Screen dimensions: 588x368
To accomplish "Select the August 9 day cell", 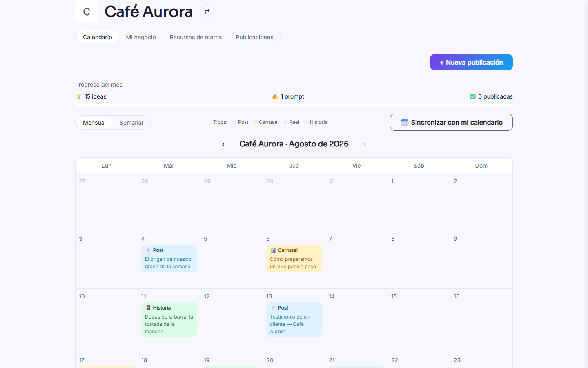I will point(481,260).
